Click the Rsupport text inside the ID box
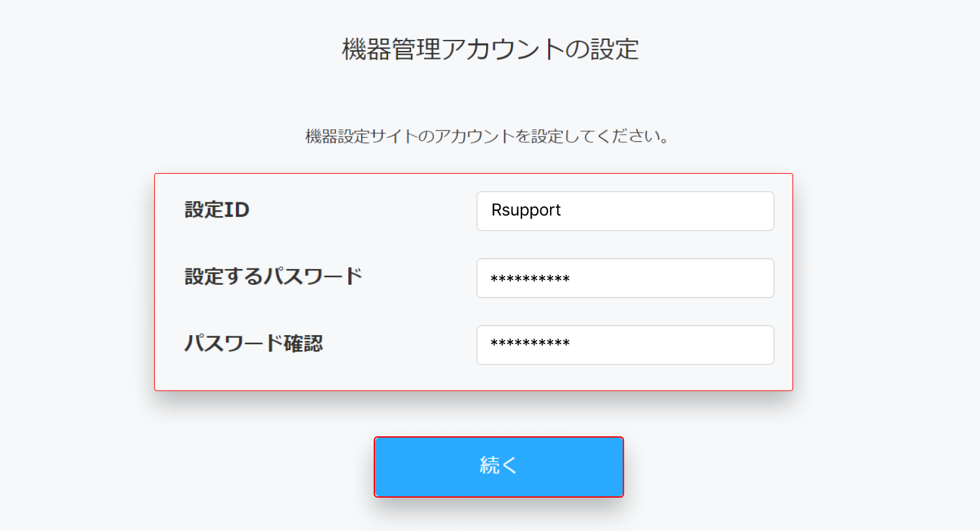The height and width of the screenshot is (531, 980). pyautogui.click(x=526, y=210)
